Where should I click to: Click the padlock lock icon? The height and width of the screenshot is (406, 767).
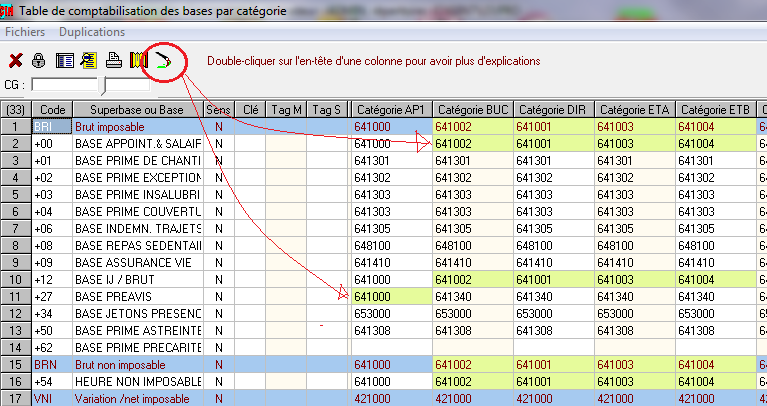[x=39, y=61]
